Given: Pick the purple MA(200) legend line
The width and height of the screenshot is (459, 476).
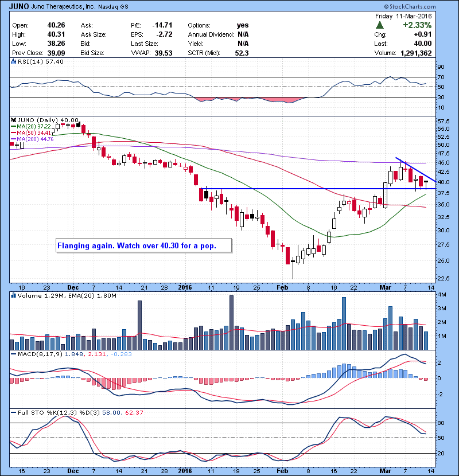Looking at the screenshot, I should [13, 139].
